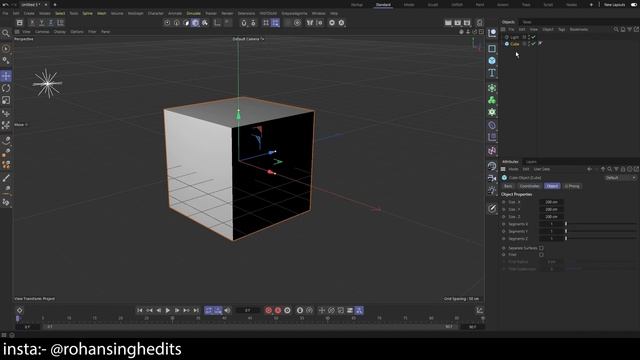Click the Object Manager Tags menu

point(562,29)
